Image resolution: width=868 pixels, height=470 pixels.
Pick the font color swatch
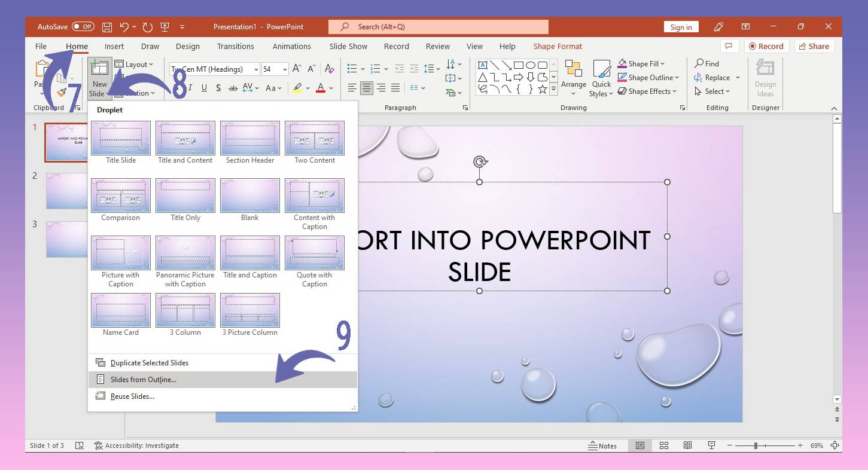pos(320,88)
